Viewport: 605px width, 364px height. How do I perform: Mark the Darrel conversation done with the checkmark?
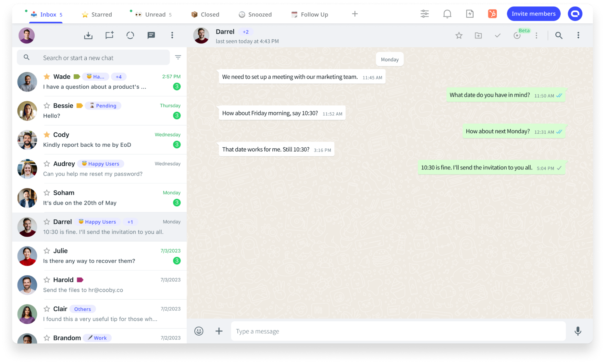[497, 35]
